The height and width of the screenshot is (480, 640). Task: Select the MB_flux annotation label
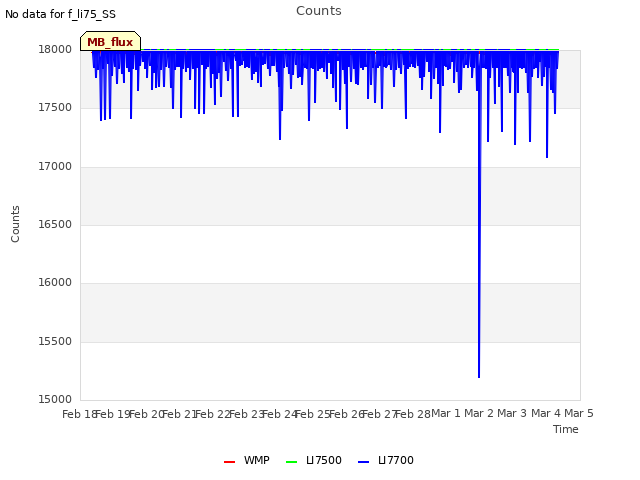click(110, 42)
